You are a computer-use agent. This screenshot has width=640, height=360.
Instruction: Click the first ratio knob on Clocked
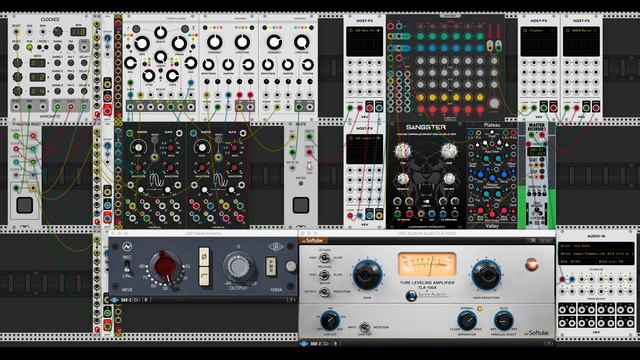click(x=17, y=63)
